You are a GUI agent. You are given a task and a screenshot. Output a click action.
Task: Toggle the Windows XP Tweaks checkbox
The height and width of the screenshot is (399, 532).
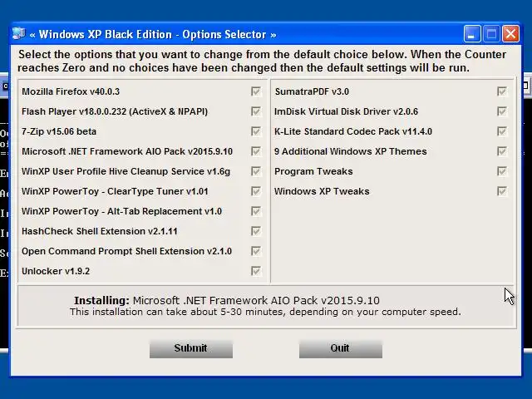[x=502, y=191]
